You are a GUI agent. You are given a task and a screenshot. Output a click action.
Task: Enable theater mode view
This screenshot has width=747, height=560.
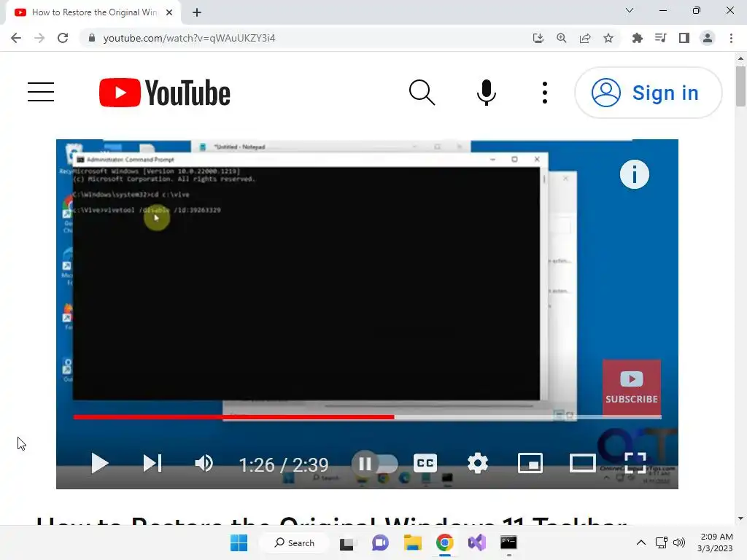(583, 463)
